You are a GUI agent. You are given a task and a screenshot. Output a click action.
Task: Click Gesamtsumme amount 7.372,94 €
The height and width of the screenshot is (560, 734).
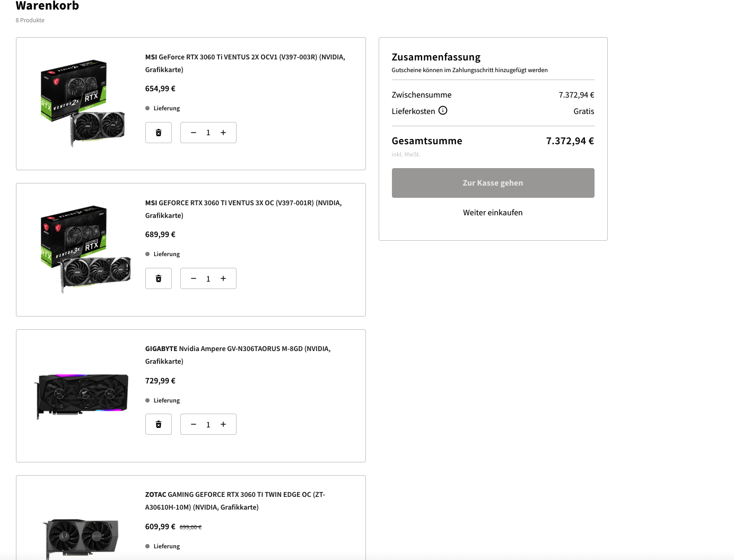point(570,141)
